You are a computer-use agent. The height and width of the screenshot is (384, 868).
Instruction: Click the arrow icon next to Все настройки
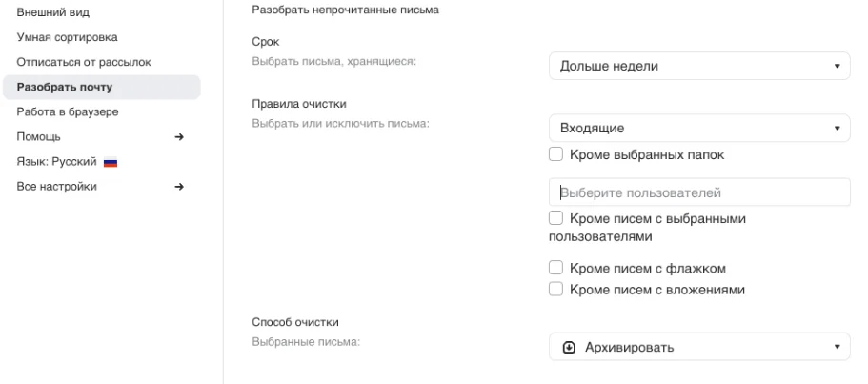coord(178,187)
